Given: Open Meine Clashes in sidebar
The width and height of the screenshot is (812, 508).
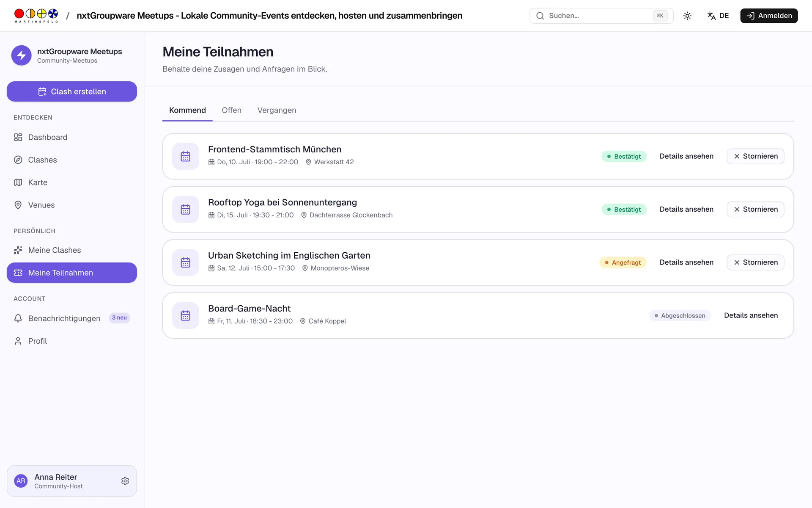Looking at the screenshot, I should click(72, 250).
